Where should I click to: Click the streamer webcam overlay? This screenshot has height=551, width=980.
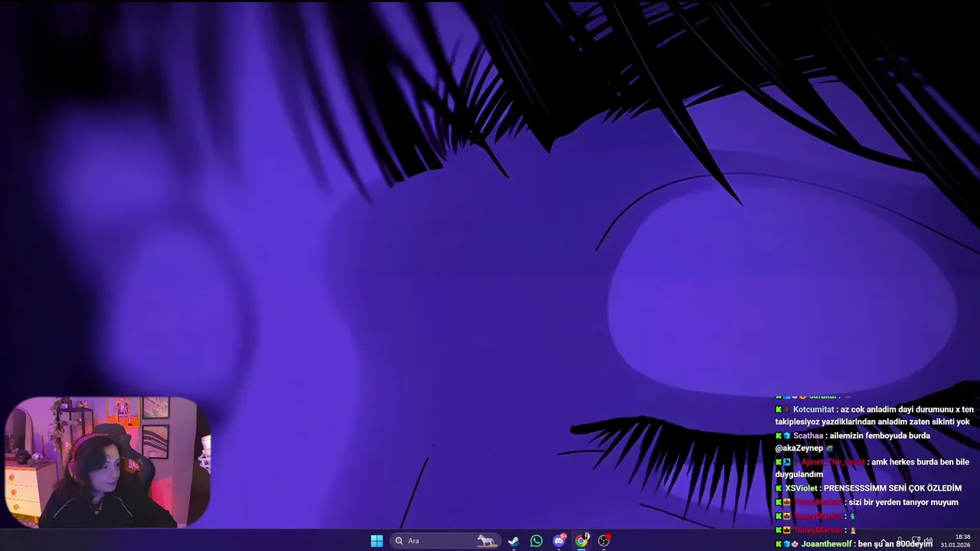coord(107,461)
